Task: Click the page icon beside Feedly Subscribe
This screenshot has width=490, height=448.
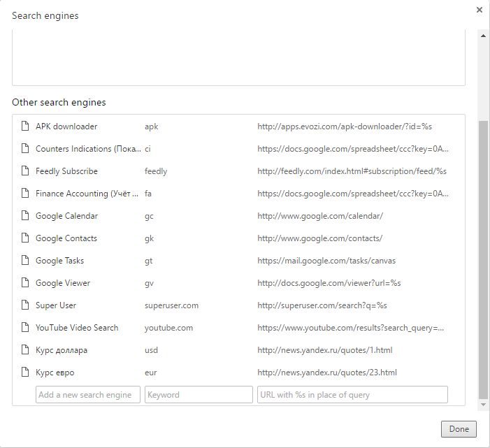Action: pyautogui.click(x=25, y=171)
